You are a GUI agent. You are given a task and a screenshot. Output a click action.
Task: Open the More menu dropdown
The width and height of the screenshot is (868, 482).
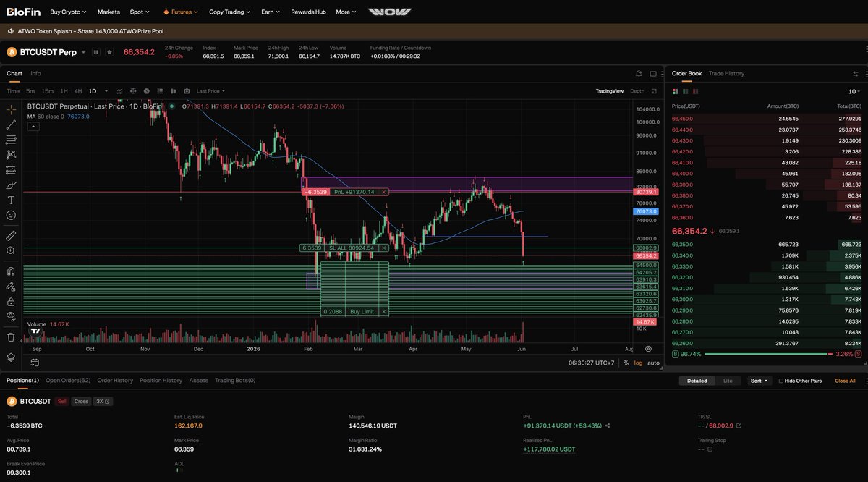pyautogui.click(x=346, y=12)
